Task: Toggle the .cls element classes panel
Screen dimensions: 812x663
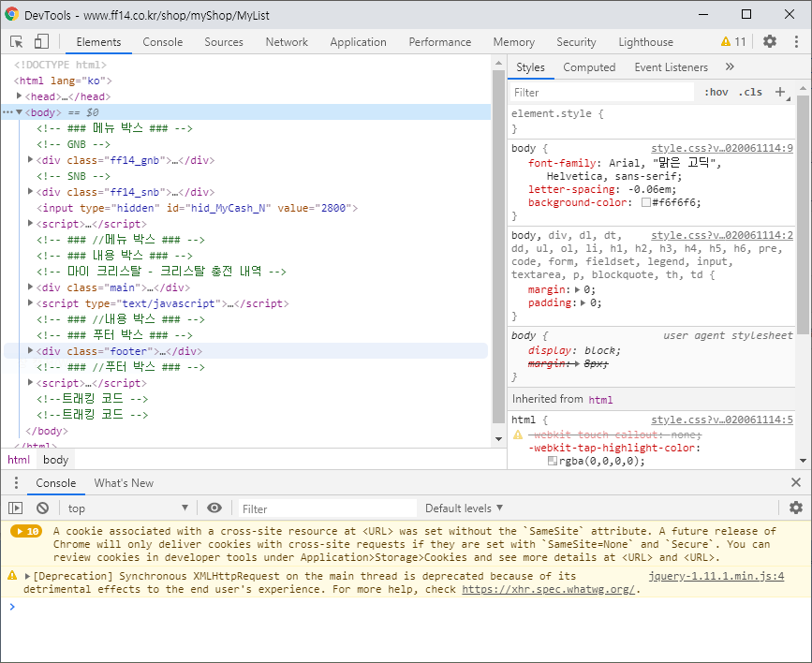Action: click(749, 93)
